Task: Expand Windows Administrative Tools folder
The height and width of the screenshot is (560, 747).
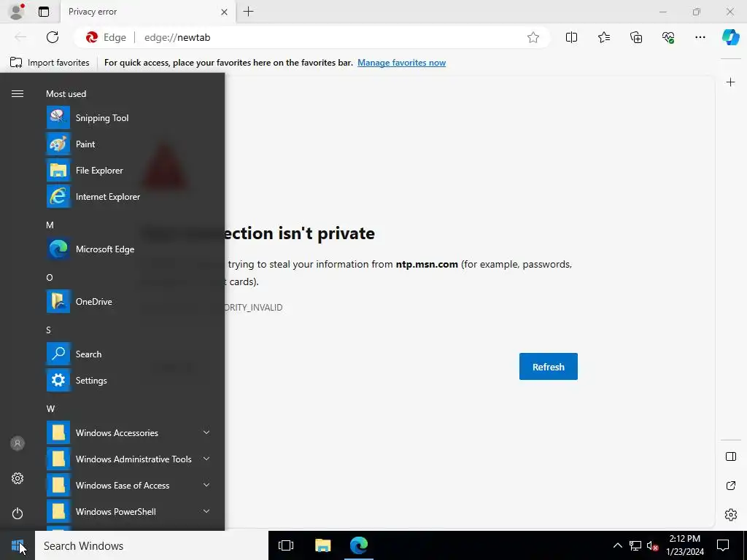Action: coord(128,459)
